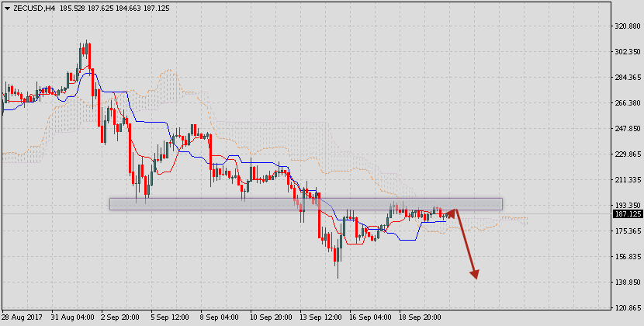
Task: Click the 28 Aug 2017 date label
Action: coord(23,318)
